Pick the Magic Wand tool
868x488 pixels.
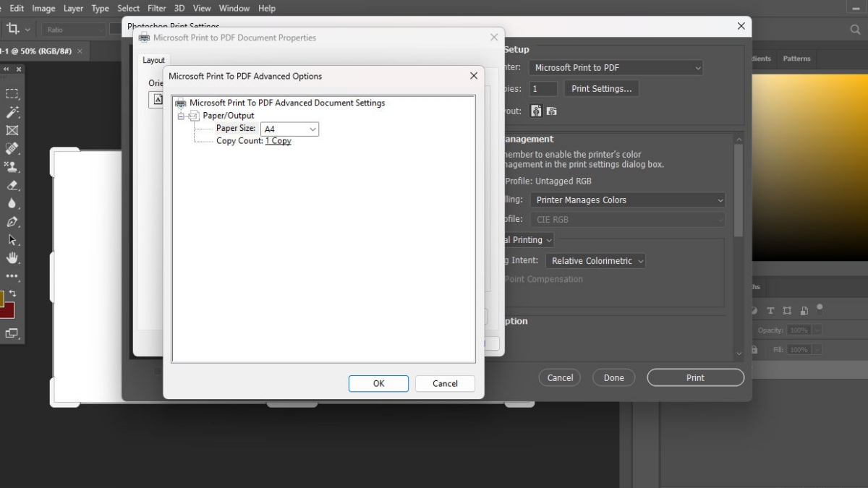[12, 112]
